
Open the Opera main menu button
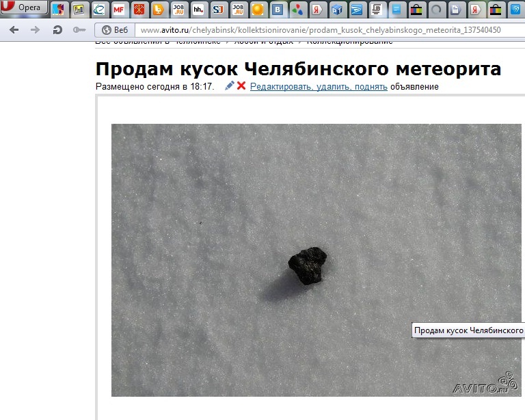pyautogui.click(x=24, y=8)
